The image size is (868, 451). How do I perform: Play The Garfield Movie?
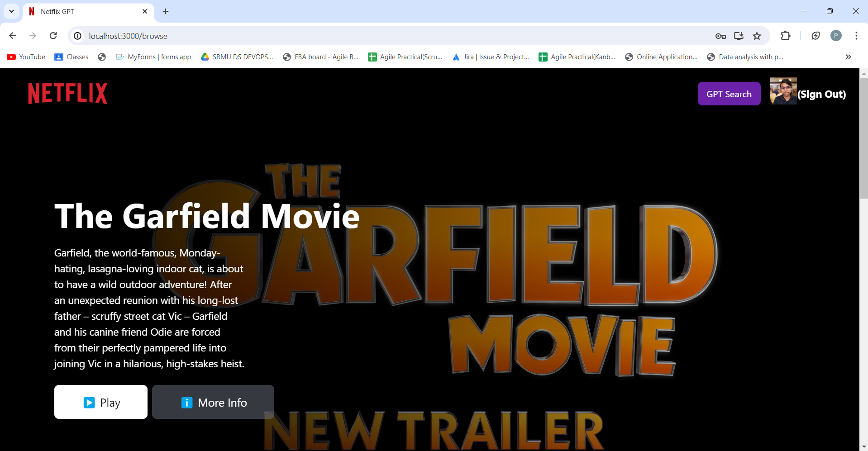101,402
